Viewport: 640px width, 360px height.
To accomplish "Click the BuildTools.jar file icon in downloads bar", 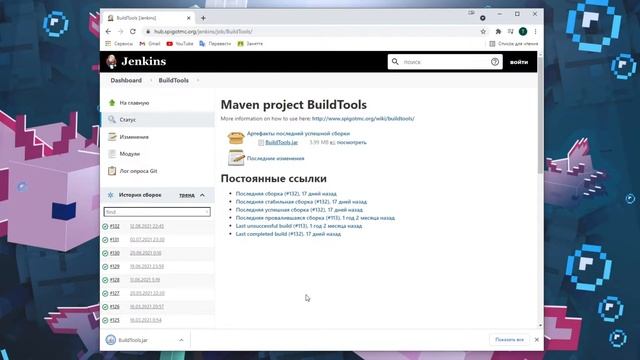I will (x=111, y=340).
